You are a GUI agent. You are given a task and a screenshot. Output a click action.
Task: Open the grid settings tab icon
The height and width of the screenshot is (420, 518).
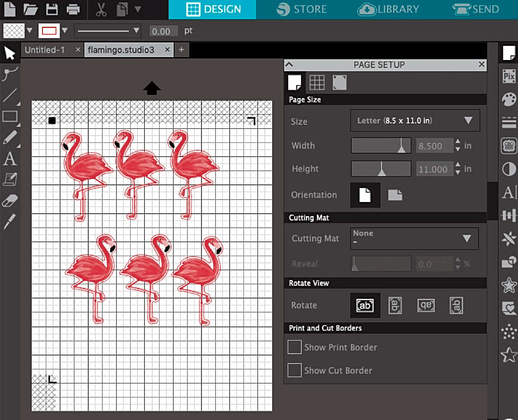pyautogui.click(x=317, y=82)
